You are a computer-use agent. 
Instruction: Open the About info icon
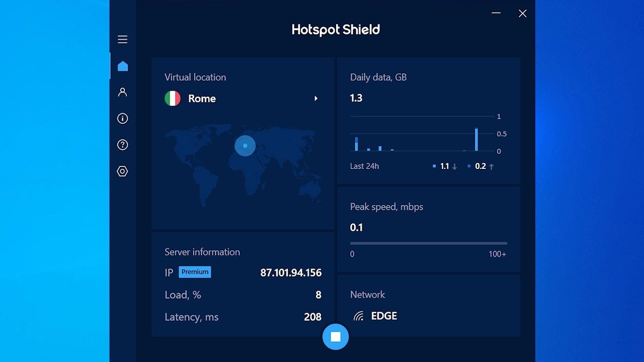tap(122, 119)
